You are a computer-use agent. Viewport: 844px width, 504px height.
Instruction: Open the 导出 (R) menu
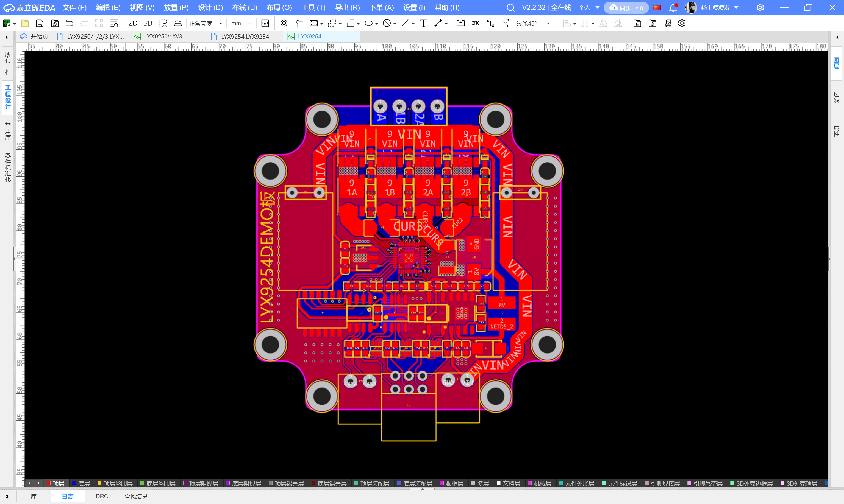click(x=347, y=7)
